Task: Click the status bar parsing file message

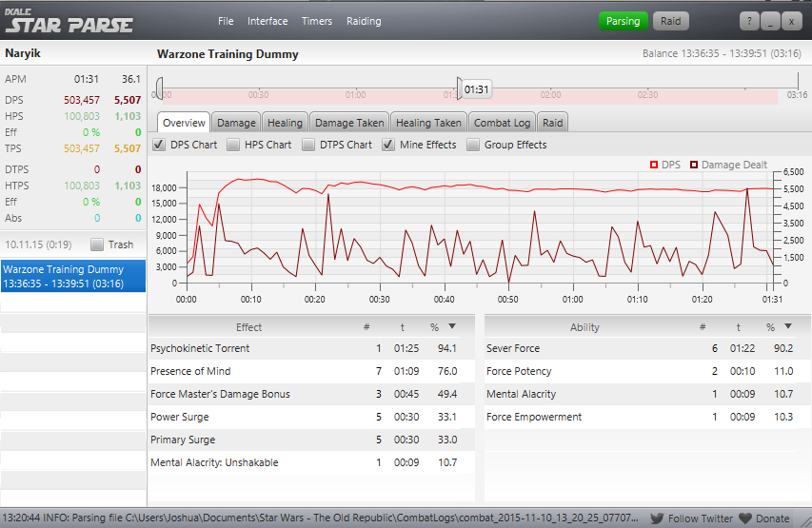Action: [x=320, y=518]
